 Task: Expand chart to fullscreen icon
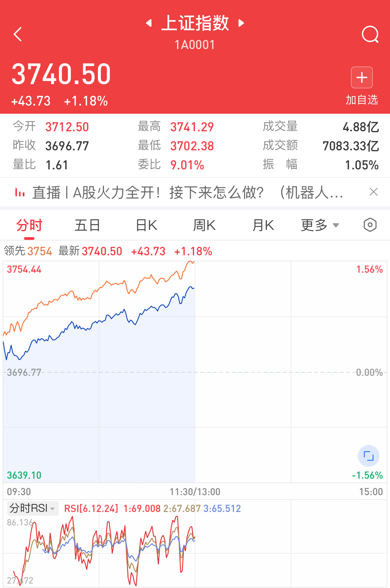click(x=369, y=456)
